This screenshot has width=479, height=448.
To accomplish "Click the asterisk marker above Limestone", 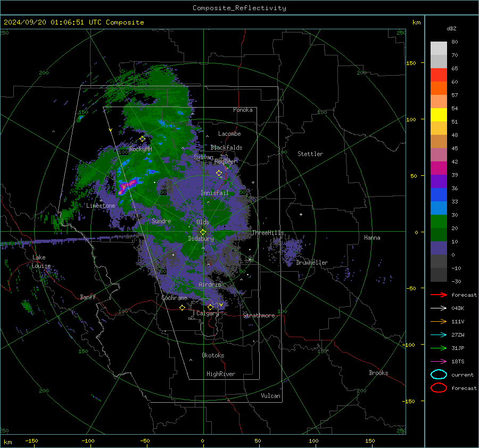I will (101, 201).
